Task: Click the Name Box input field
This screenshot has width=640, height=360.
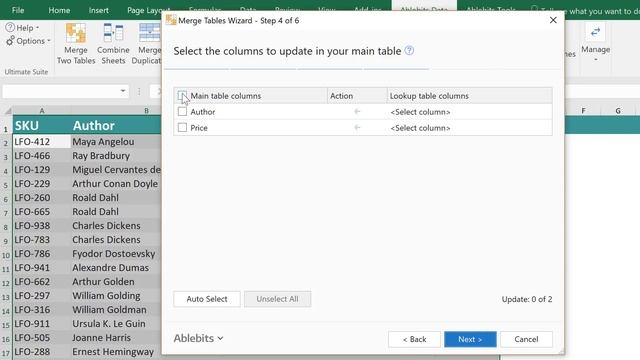Action: point(60,91)
